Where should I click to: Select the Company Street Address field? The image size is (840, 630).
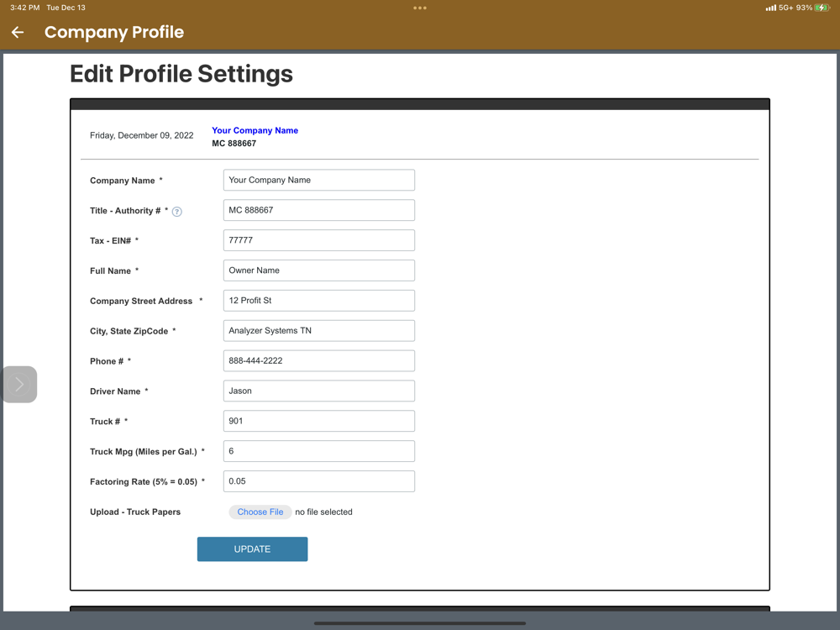coord(318,301)
